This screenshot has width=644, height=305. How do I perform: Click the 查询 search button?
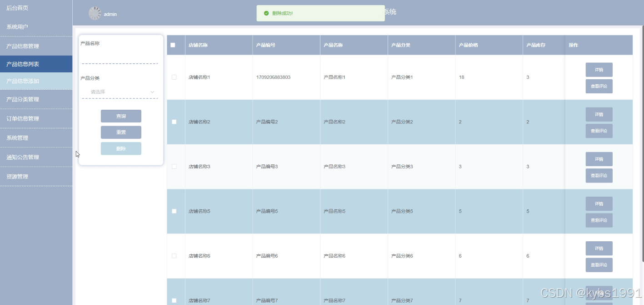(121, 116)
